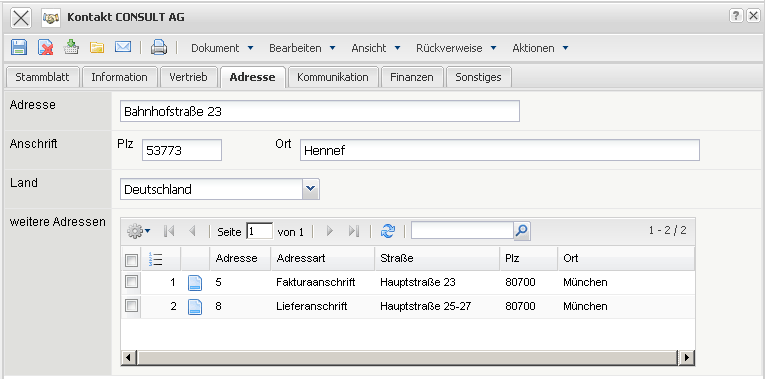Click the envelope email icon

click(x=123, y=47)
